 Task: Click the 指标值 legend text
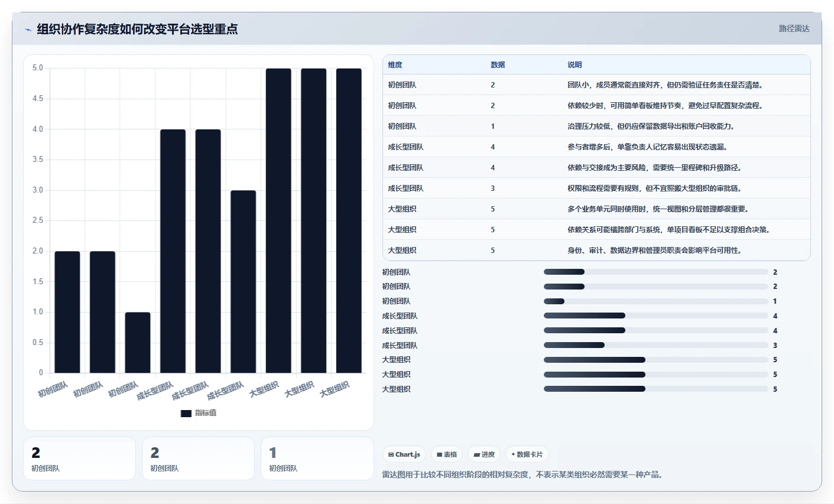click(206, 413)
